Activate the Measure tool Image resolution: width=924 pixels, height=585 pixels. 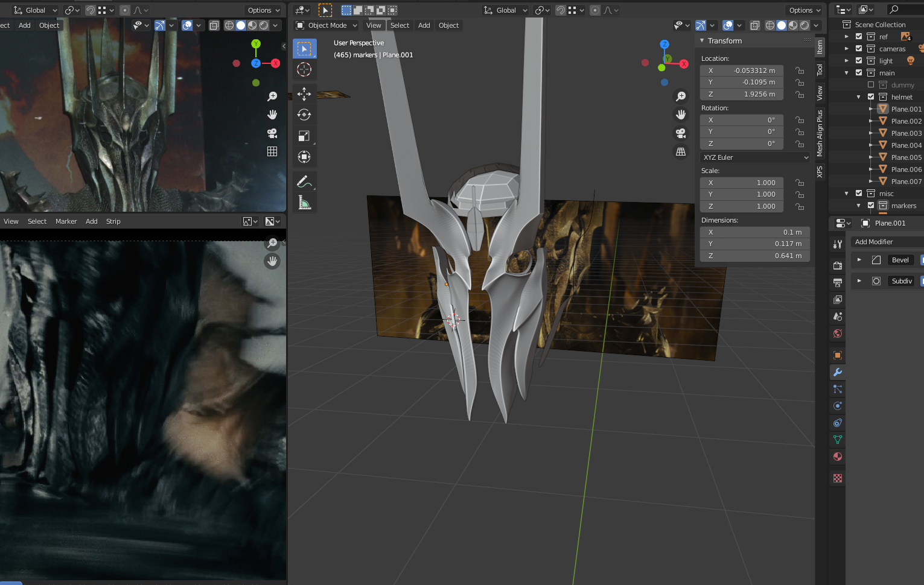(x=304, y=203)
